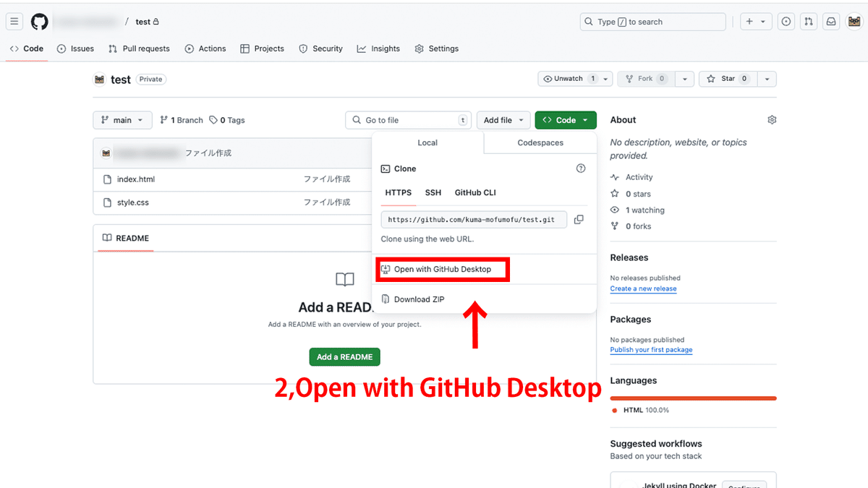Image resolution: width=868 pixels, height=488 pixels.
Task: Open the 0 Tags link
Action: (227, 120)
